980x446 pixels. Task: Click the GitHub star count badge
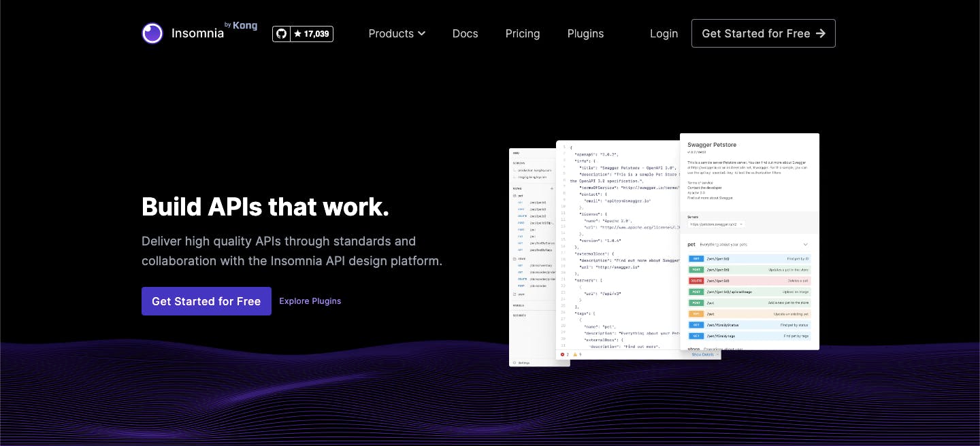point(312,33)
